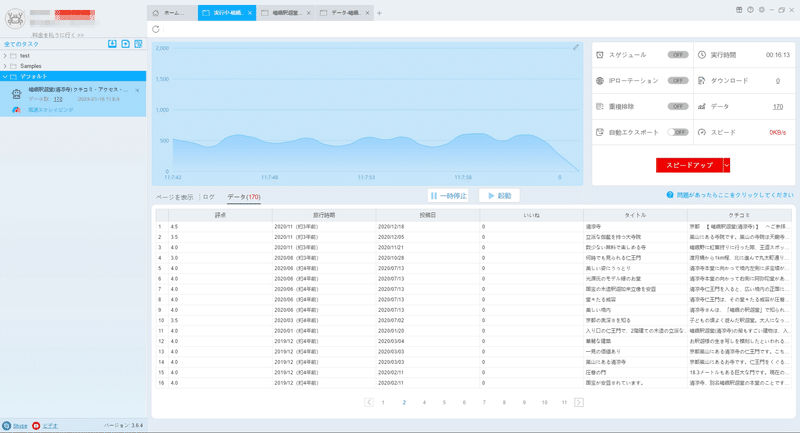Click the new task plus icon in sidebar

click(126, 44)
